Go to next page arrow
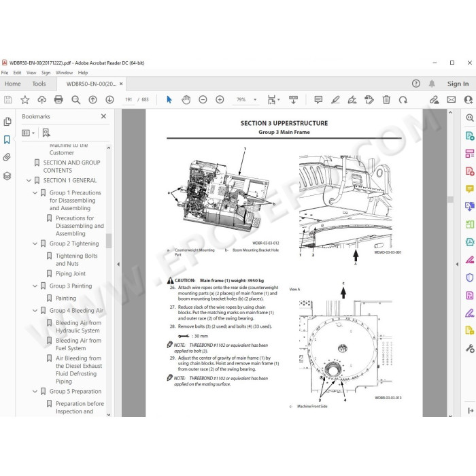 point(109,99)
